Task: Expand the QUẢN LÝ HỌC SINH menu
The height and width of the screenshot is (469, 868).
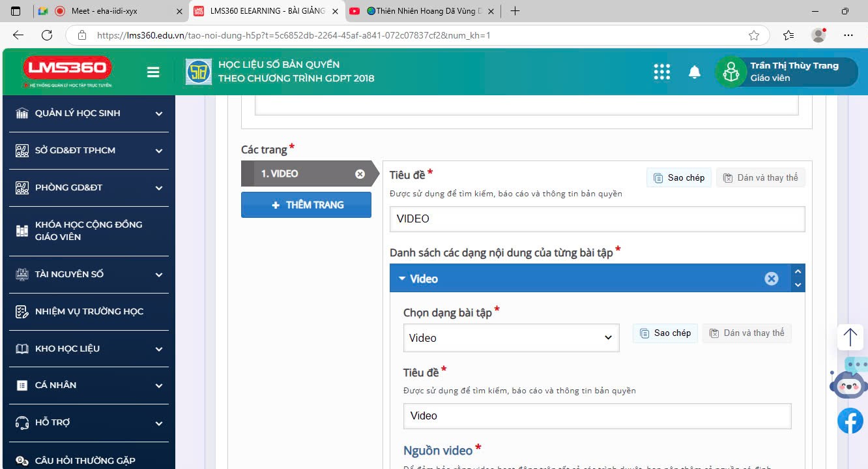Action: [x=89, y=113]
